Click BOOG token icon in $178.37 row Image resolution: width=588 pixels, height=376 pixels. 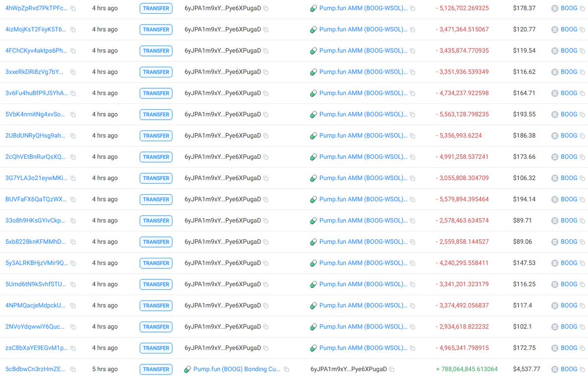(x=555, y=8)
